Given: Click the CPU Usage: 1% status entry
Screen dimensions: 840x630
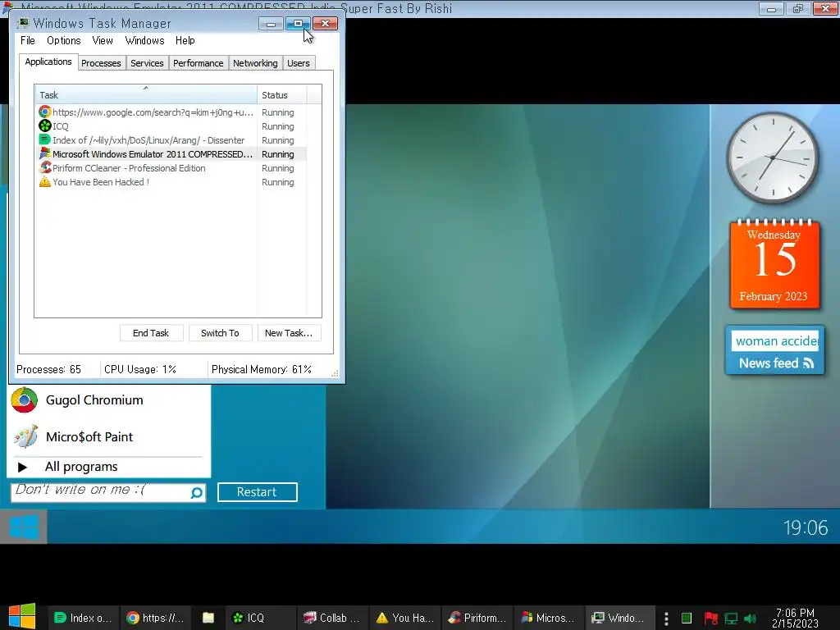Looking at the screenshot, I should (139, 369).
